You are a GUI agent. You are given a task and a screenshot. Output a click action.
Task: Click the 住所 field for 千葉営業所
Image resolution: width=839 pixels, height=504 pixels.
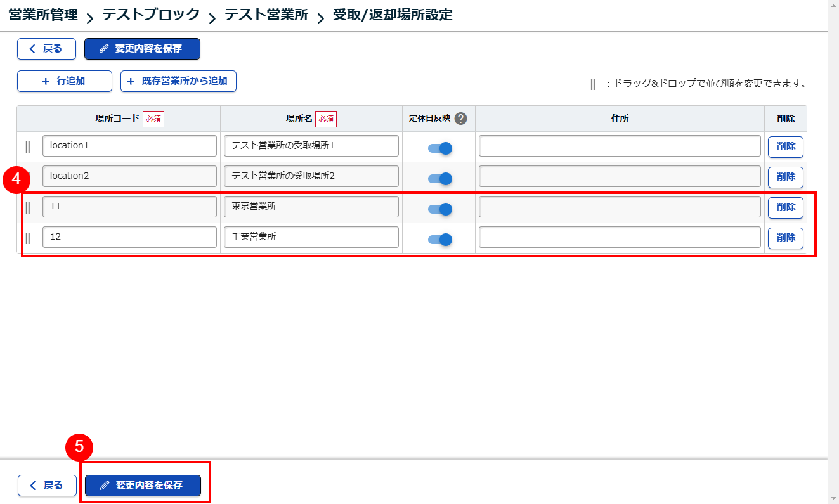619,237
